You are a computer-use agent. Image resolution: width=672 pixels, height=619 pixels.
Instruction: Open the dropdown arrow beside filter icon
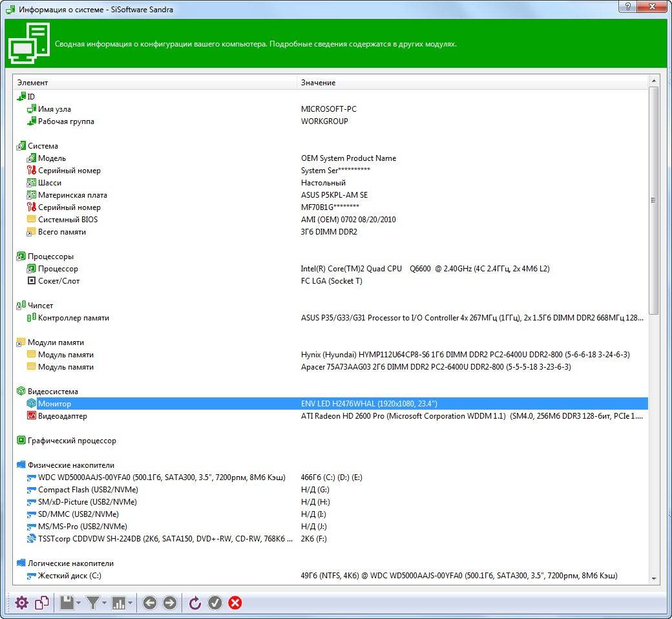pyautogui.click(x=105, y=603)
